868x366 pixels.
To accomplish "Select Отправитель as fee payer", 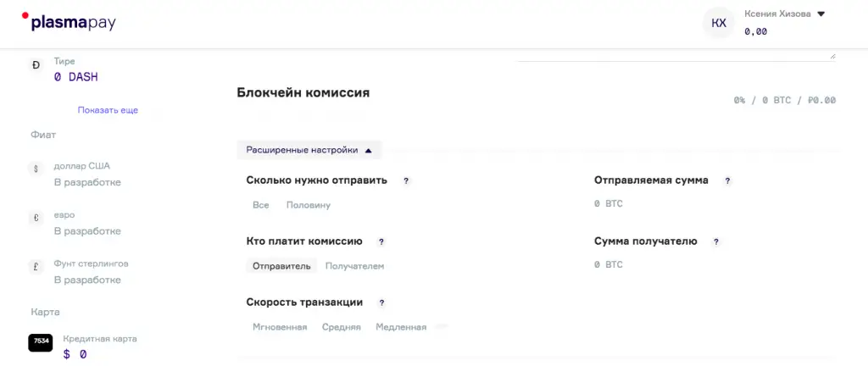I will 281,266.
